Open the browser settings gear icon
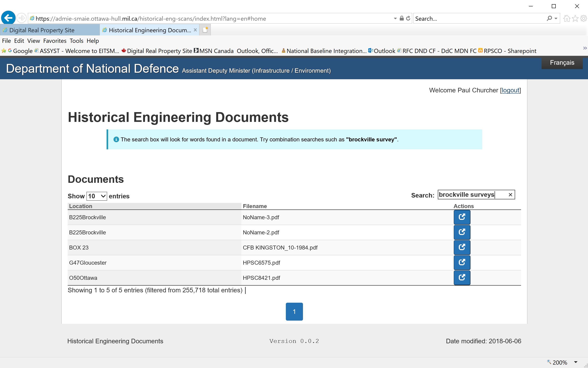This screenshot has width=588, height=368. coord(583,19)
